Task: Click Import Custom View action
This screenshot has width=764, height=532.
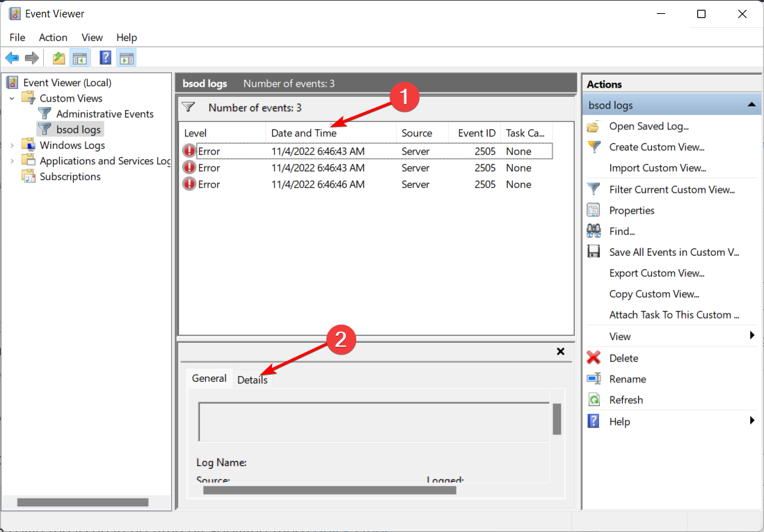Action: tap(658, 168)
